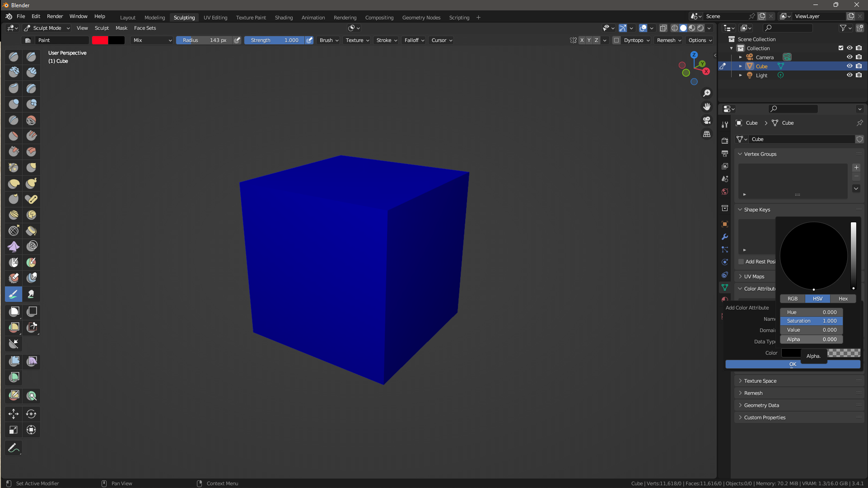Open the Sculpt Mode selector dropdown
Viewport: 868px width, 488px height.
coord(47,28)
